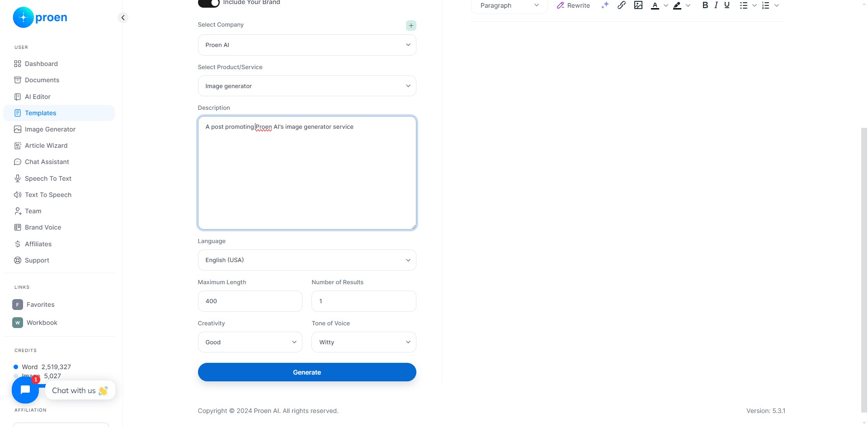This screenshot has width=868, height=427.
Task: Insert a link with the link icon
Action: tap(622, 5)
